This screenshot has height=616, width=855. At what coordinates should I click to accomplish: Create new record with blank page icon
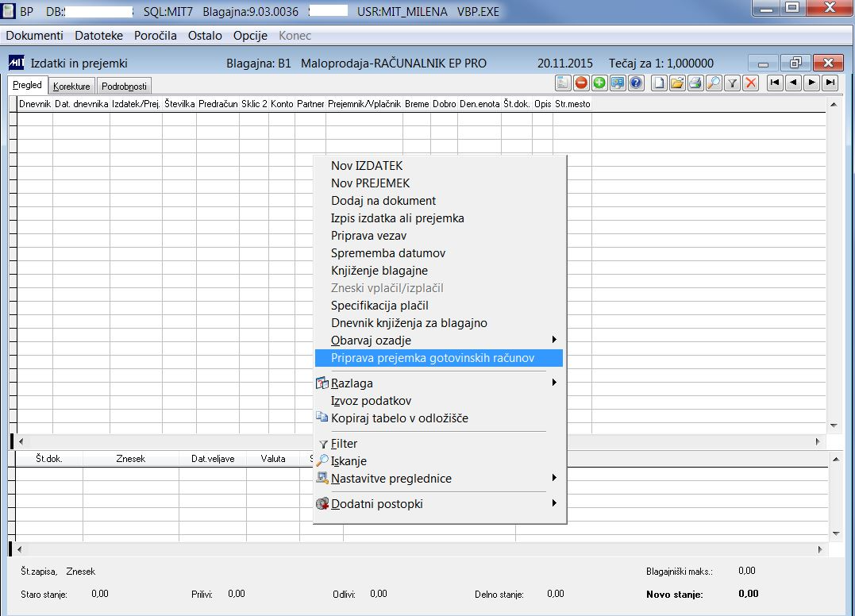pos(659,83)
